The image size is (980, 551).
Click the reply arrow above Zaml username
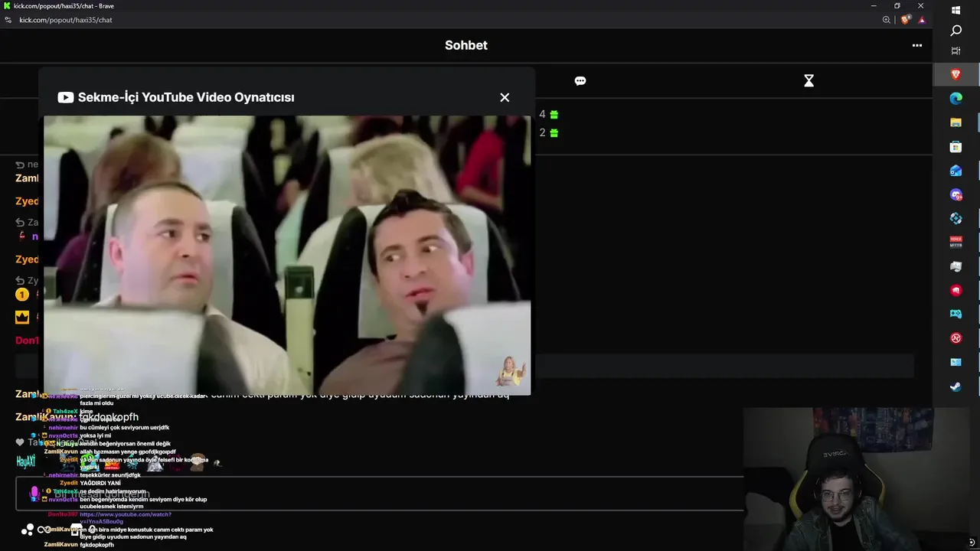[x=21, y=165]
